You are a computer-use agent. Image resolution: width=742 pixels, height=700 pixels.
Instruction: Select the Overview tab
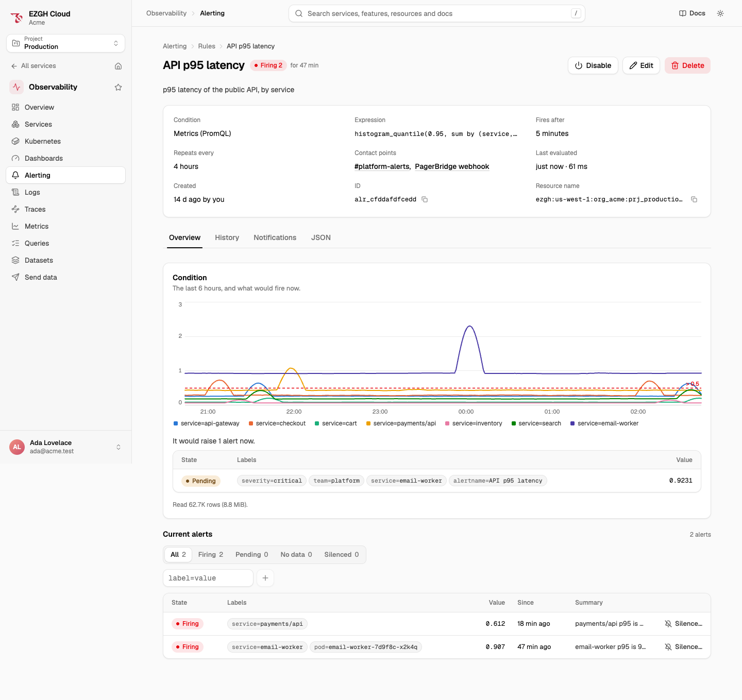tap(184, 237)
